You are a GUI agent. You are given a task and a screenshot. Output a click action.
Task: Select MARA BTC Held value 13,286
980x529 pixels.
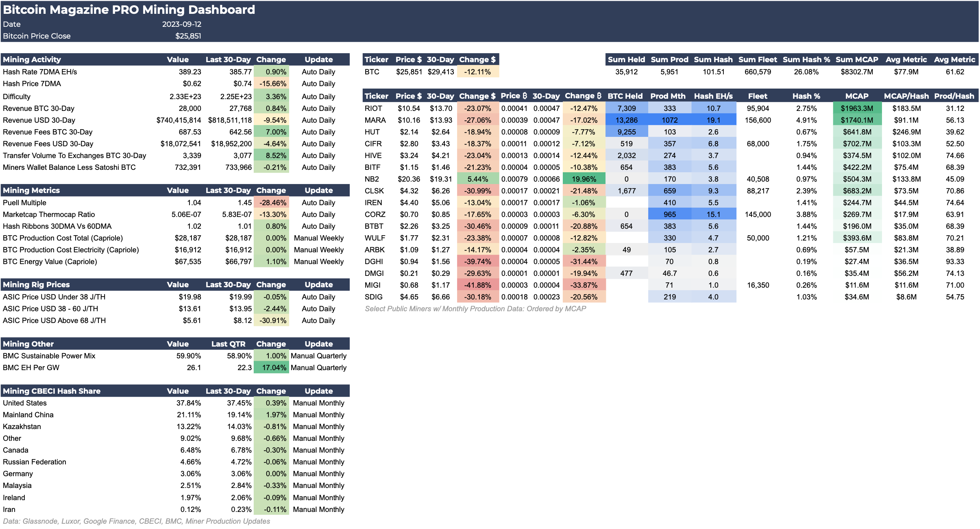tap(626, 120)
